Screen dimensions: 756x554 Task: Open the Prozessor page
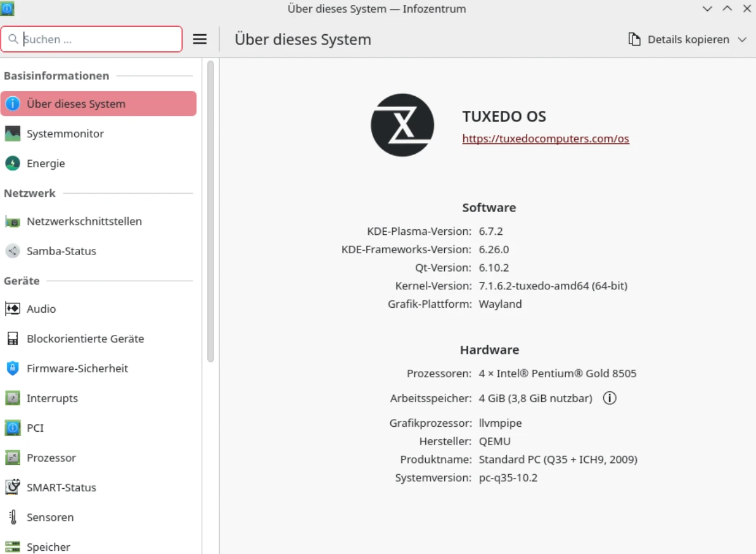point(98,458)
